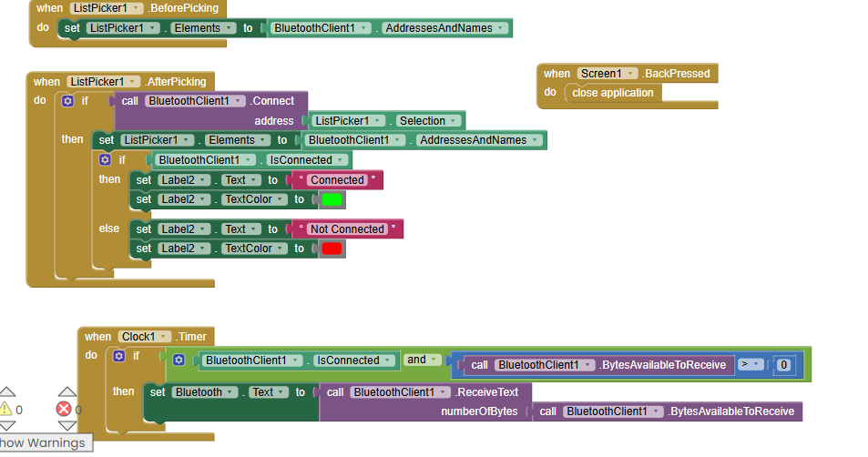This screenshot has height=457, width=868.
Task: Open BluetoothClient1 dropdown in Connect call block
Action: point(195,101)
